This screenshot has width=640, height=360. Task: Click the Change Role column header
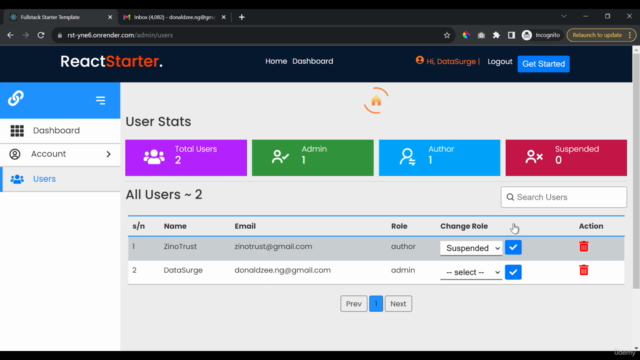coord(464,226)
